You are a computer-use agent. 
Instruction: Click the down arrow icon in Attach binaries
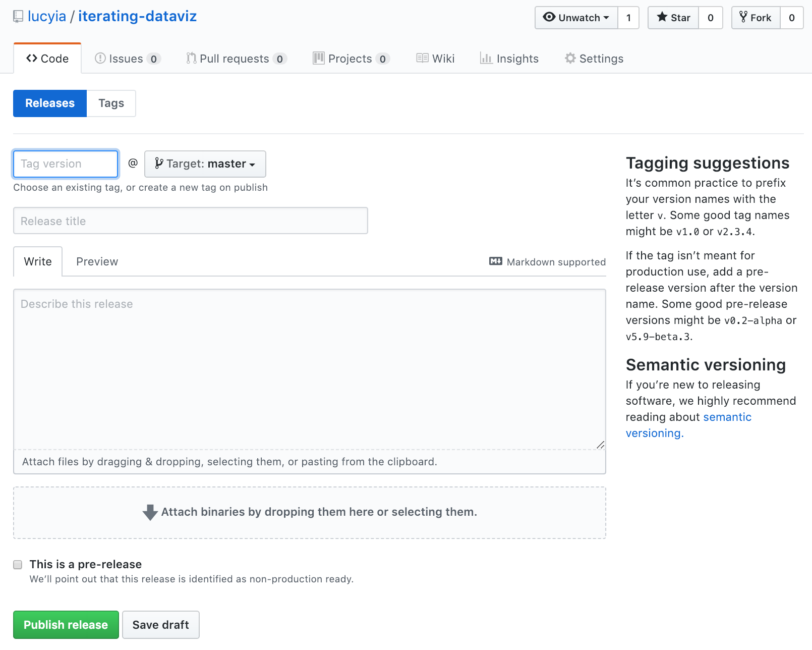pyautogui.click(x=150, y=512)
